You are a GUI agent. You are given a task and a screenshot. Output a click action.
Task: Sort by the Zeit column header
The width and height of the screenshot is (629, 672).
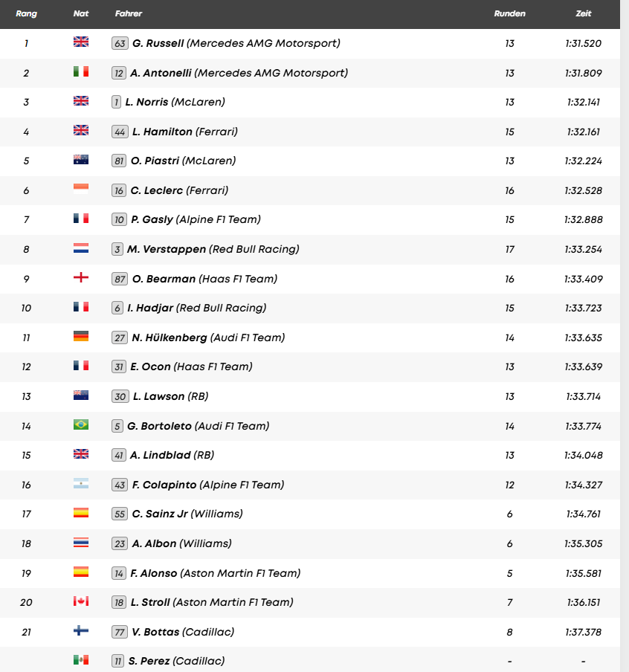click(x=584, y=14)
